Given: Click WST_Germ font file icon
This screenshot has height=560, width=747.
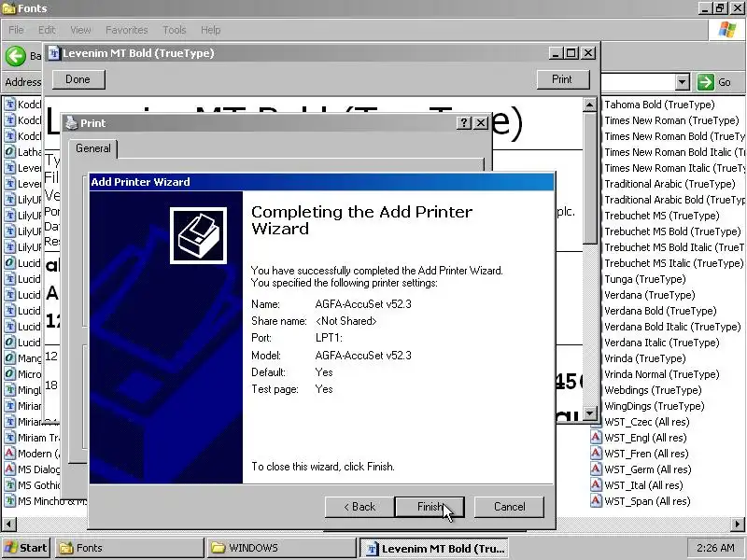Looking at the screenshot, I should pos(596,469).
